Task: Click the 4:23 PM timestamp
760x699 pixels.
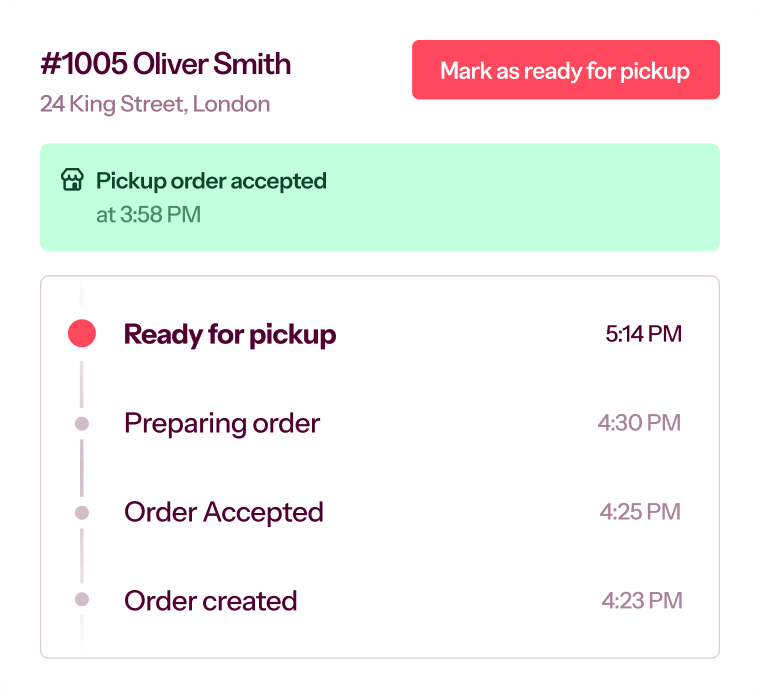Action: (x=641, y=601)
